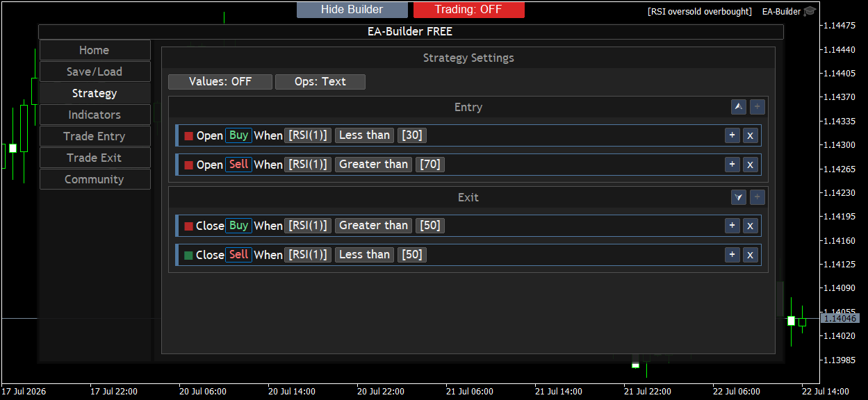Change the Buy direction on the Open Buy rule
The height and width of the screenshot is (400, 868).
click(238, 135)
